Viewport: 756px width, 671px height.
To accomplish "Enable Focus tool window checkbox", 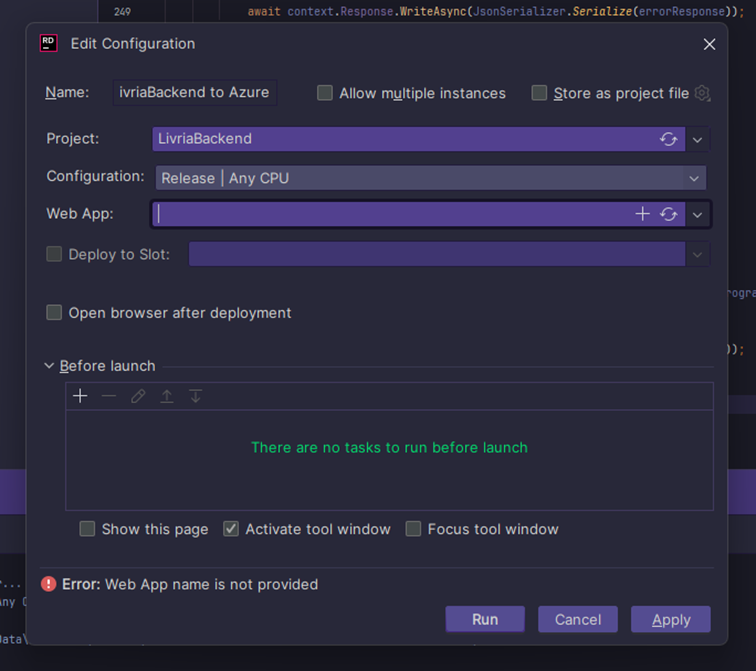I will coord(413,529).
